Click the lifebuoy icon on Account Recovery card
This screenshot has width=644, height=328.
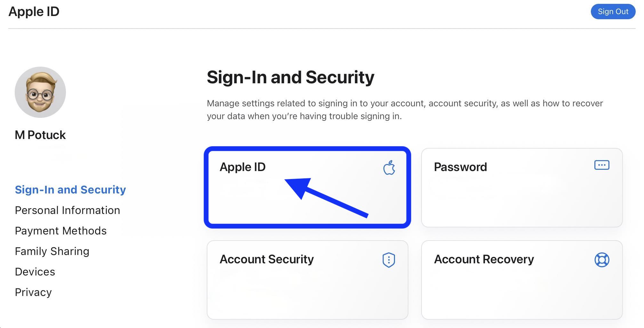tap(602, 260)
